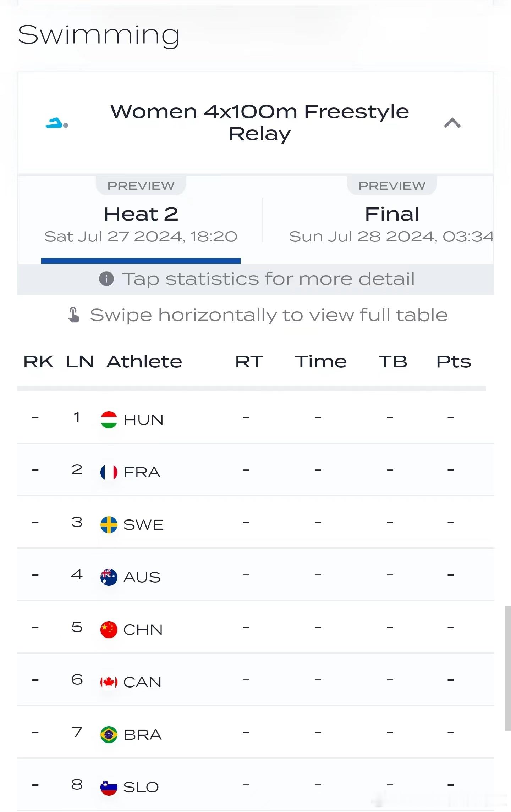
Task: Click the PREVIEW badge above Final
Action: point(392,185)
